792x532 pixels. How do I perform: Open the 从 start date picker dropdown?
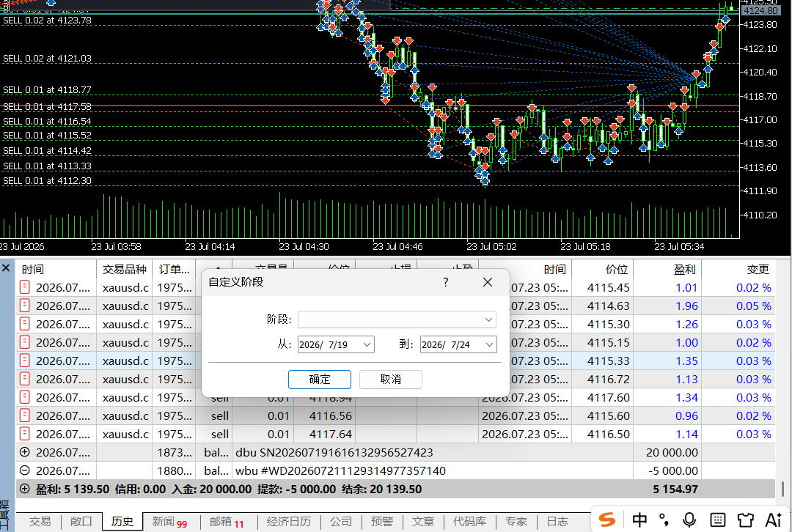coord(367,344)
